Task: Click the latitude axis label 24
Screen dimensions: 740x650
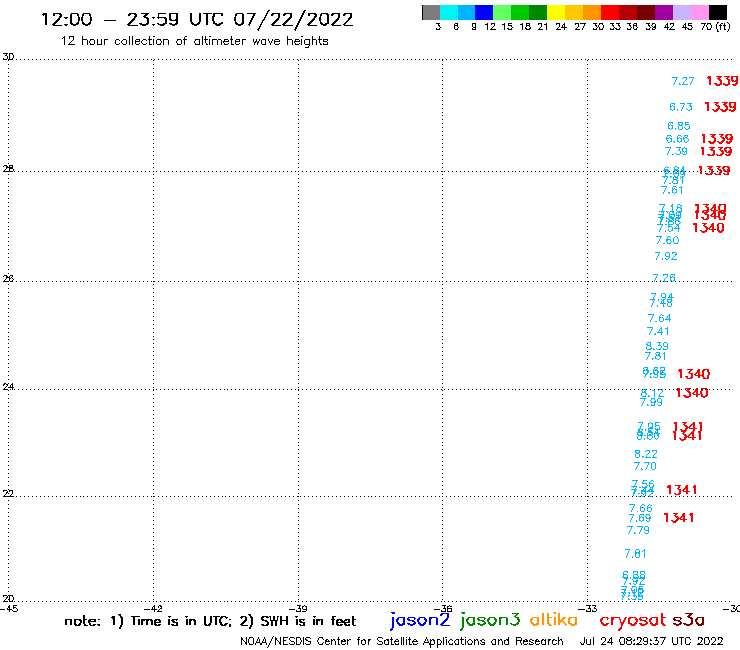Action: pos(8,387)
